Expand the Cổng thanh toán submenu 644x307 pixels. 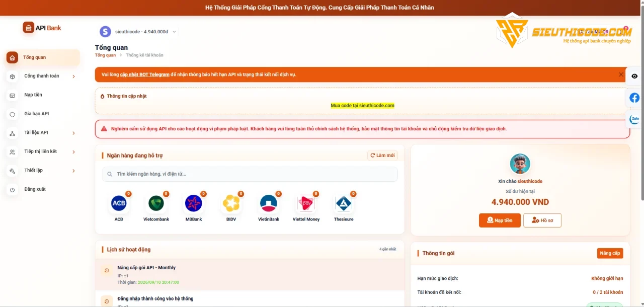coord(73,76)
